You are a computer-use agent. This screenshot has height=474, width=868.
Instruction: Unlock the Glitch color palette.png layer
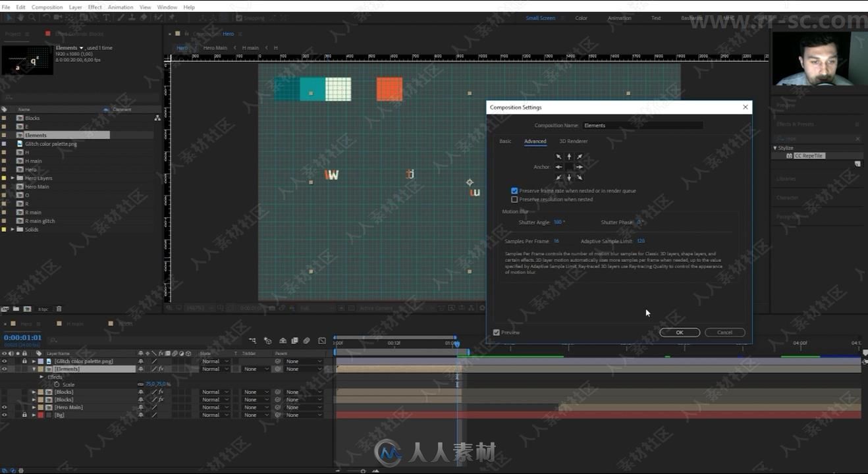(x=24, y=361)
